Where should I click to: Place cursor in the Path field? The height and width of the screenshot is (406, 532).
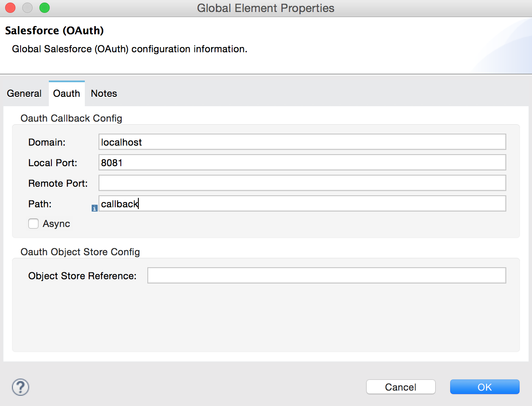(x=300, y=203)
